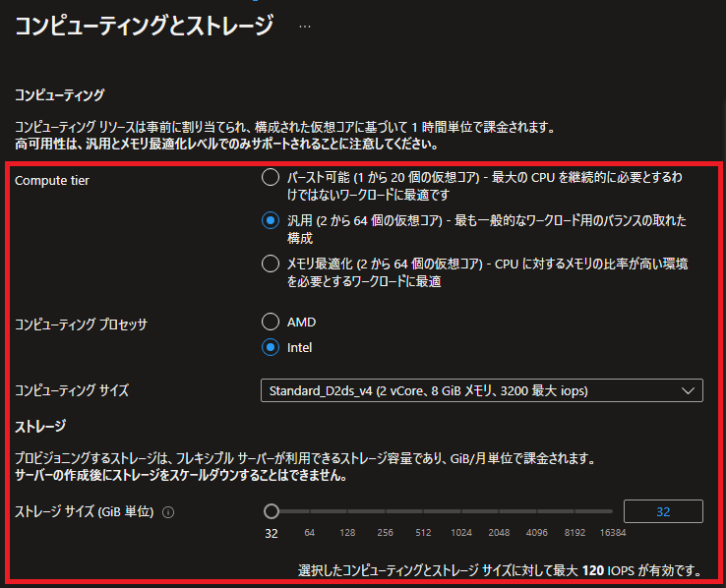The image size is (726, 588).
Task: Click the 1024 mark on storage slider
Action: (461, 533)
